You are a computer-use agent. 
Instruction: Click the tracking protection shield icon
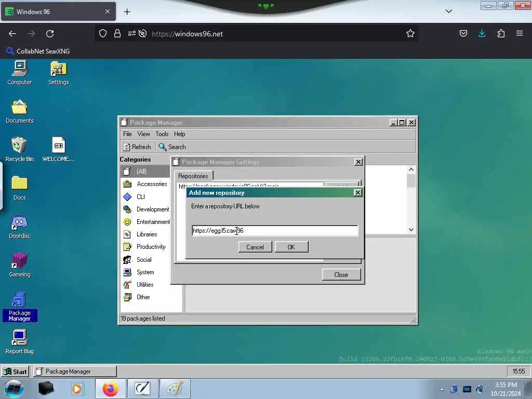click(x=103, y=34)
